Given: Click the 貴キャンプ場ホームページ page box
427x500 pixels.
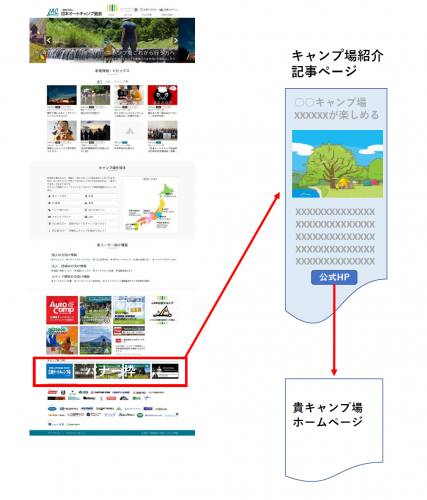Looking at the screenshot, I should pyautogui.click(x=334, y=429).
